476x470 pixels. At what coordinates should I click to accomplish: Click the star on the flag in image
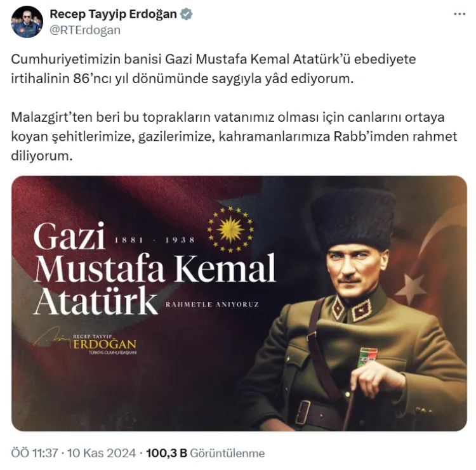pos(411,285)
